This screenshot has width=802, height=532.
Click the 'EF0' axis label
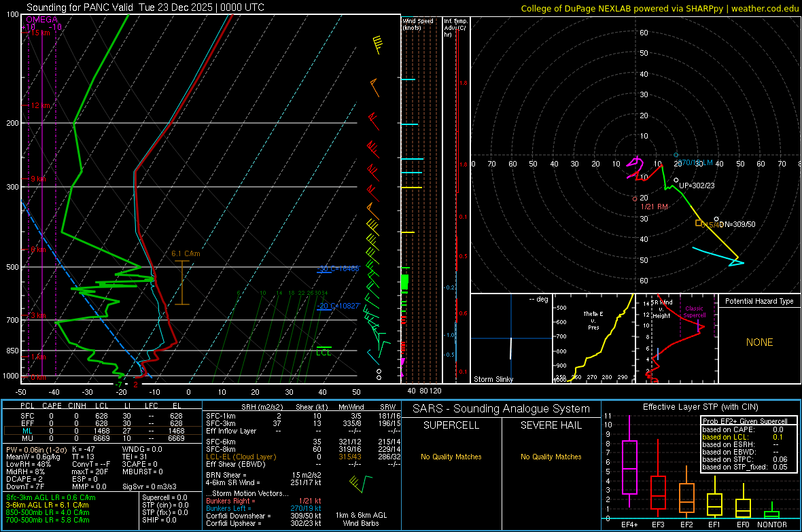tap(743, 525)
